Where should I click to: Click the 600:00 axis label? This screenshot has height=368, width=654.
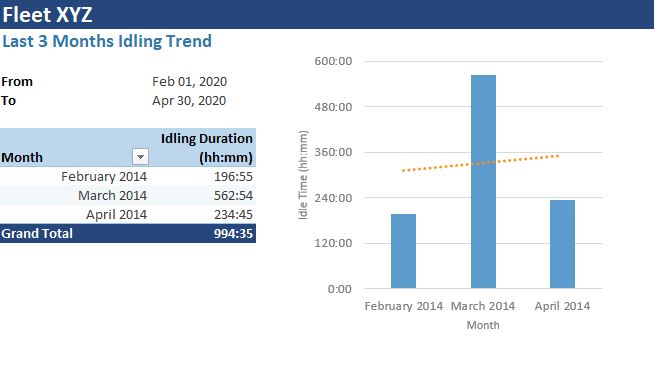pyautogui.click(x=333, y=61)
